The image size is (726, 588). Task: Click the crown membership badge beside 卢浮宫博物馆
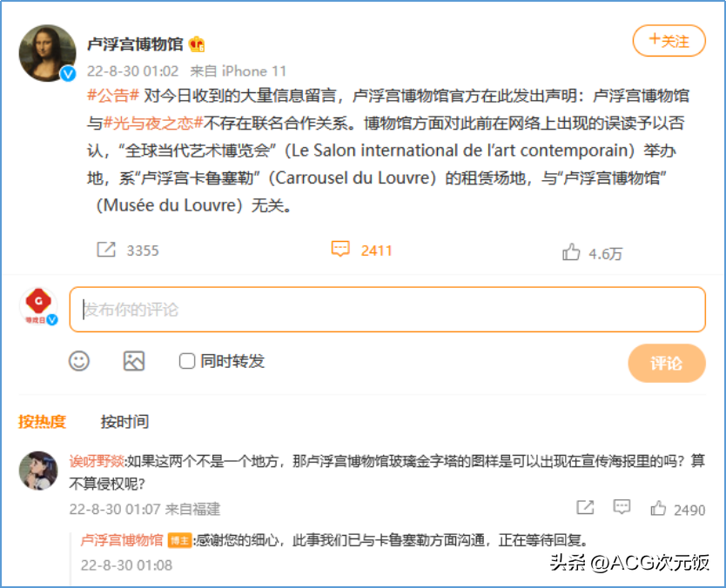[x=198, y=44]
